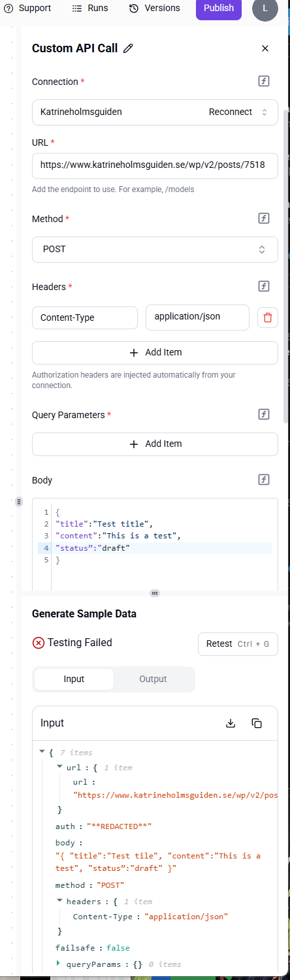Open the Versions tab
This screenshot has width=290, height=980.
155,8
